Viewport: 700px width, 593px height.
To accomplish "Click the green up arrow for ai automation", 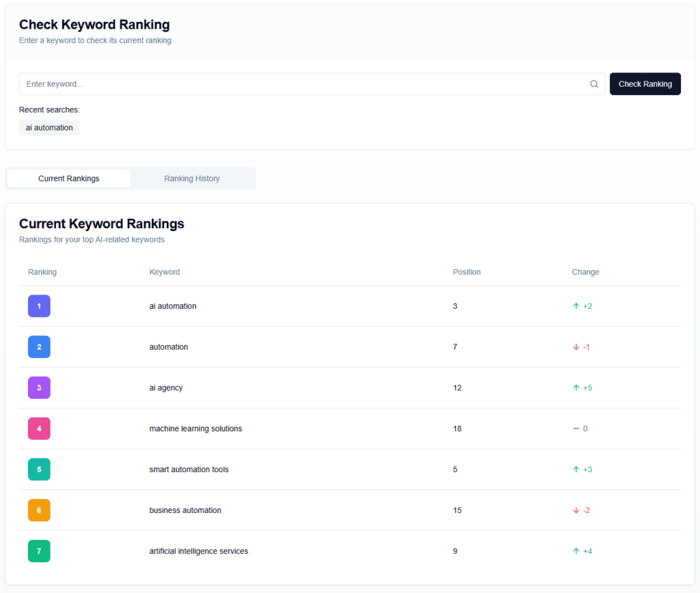I will tap(576, 306).
